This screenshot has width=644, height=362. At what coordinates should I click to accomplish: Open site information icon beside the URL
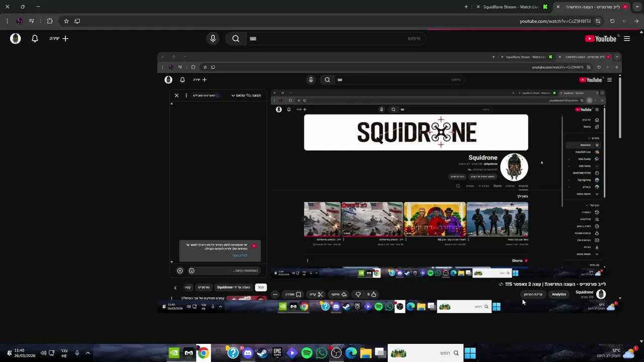click(x=598, y=21)
